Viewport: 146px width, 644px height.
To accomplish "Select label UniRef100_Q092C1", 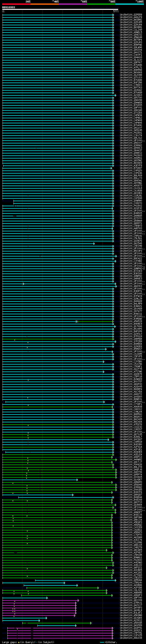I will [x=131, y=630].
